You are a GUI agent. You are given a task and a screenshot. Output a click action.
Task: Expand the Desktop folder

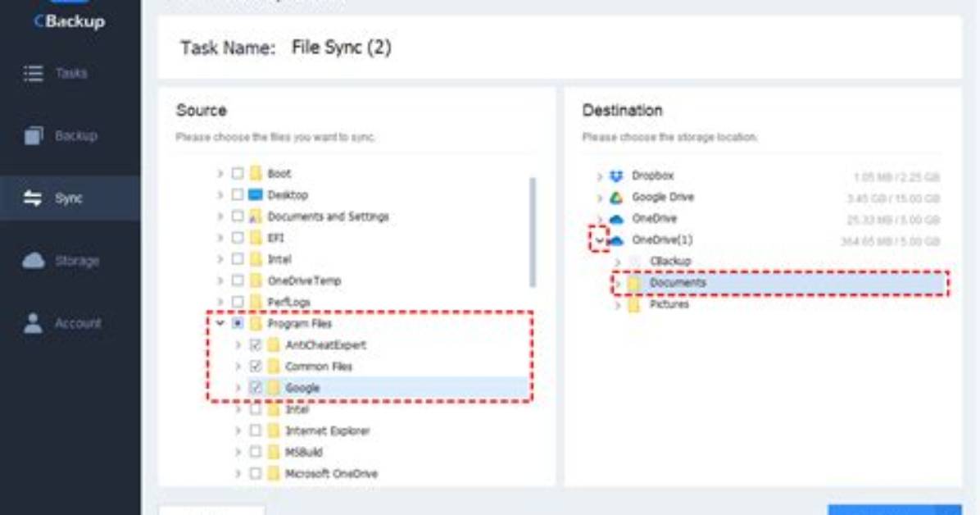(x=220, y=194)
